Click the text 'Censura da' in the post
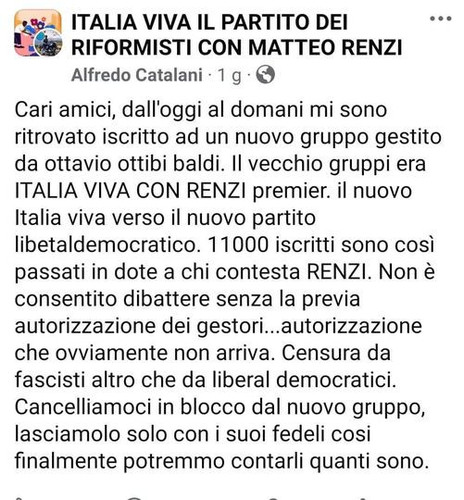 click(x=336, y=353)
